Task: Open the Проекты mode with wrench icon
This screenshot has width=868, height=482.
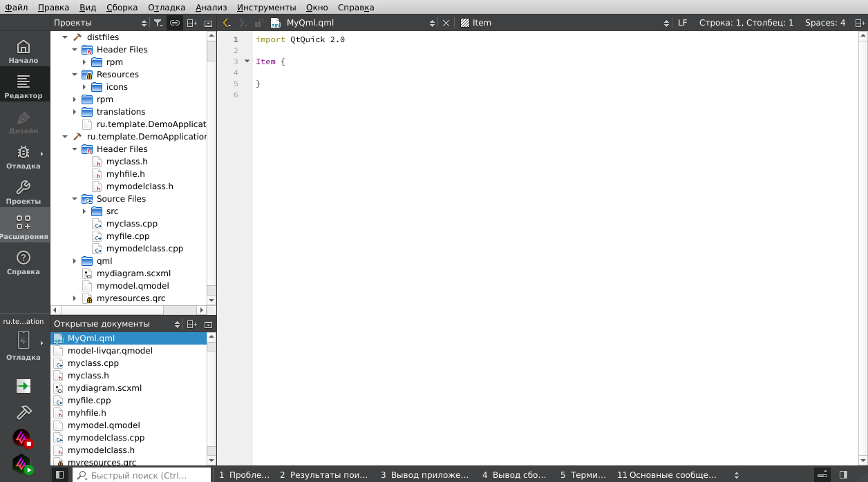Action: click(x=23, y=192)
